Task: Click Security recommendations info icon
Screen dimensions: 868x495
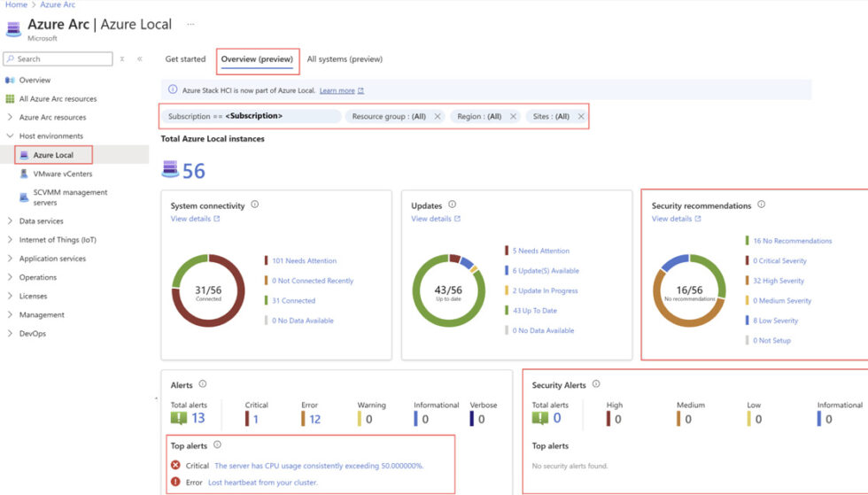Action: tap(762, 205)
